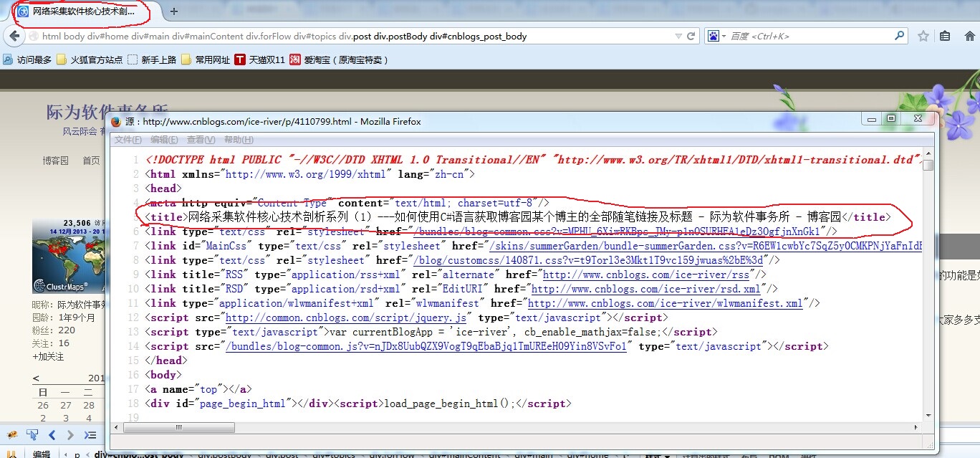Open 编辑(E) menu in source window

pyautogui.click(x=164, y=140)
